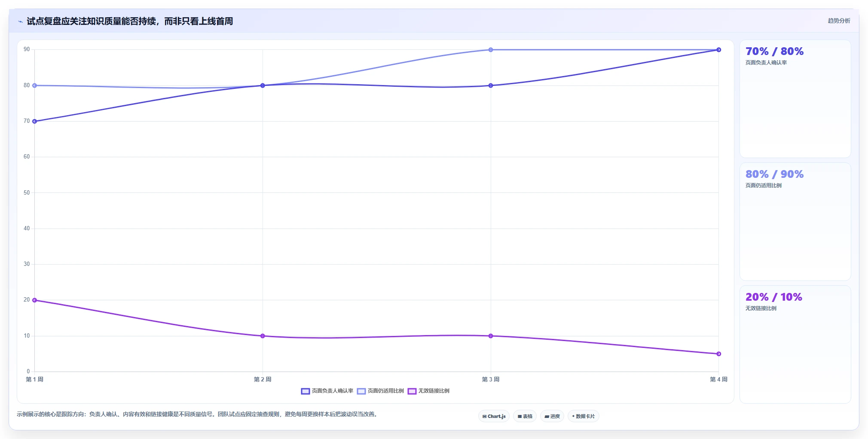This screenshot has width=868, height=439.
Task: Click the 表格 tag pill
Action: pyautogui.click(x=525, y=416)
